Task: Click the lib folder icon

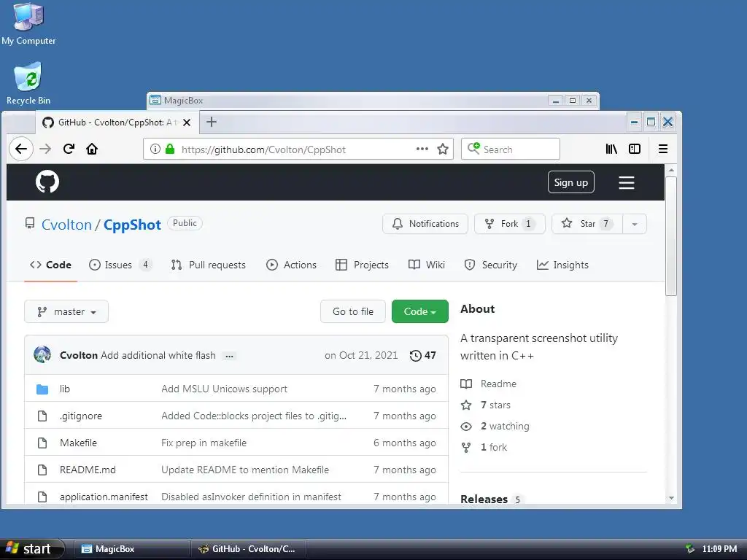Action: coord(42,389)
